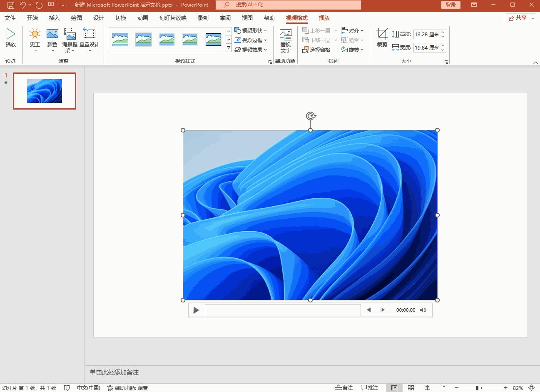Switch to Slide Sorter view in status bar
The width and height of the screenshot is (540, 392).
click(x=411, y=388)
